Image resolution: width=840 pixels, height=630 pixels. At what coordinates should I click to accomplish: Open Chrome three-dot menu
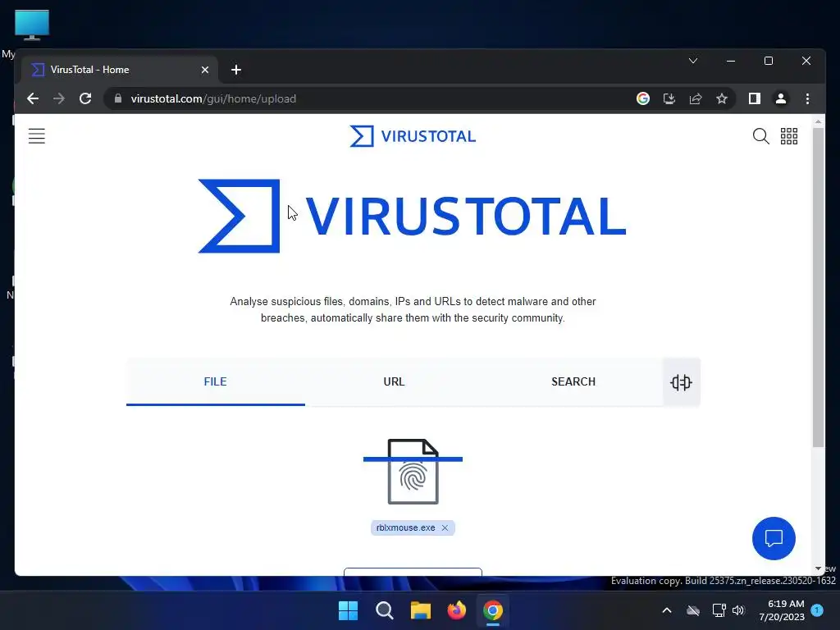coord(807,98)
